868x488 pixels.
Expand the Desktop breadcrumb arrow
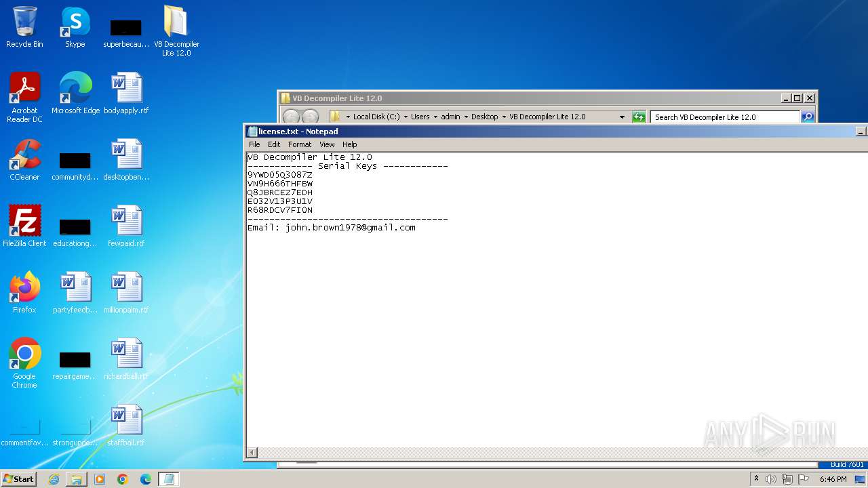point(504,117)
